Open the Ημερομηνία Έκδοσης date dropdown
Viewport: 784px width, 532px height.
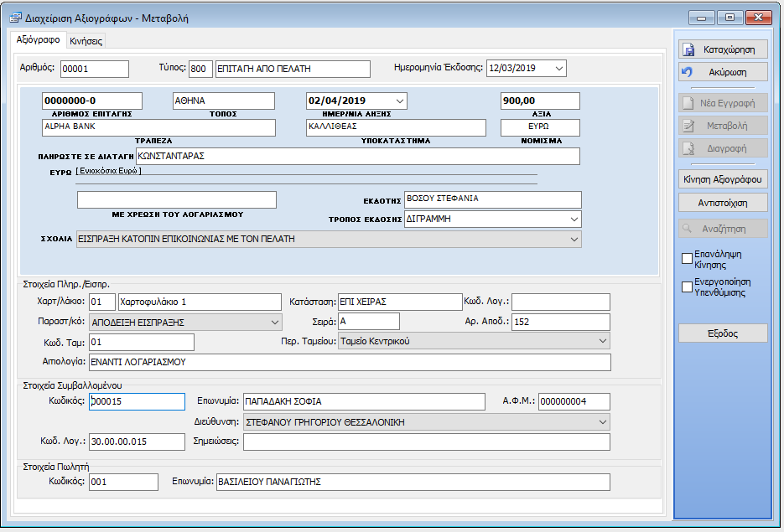coord(559,69)
